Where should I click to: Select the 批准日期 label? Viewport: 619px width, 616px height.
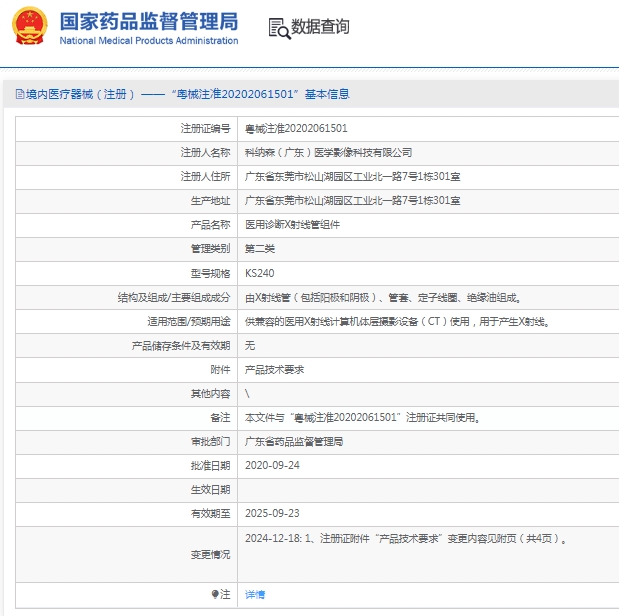coord(210,466)
